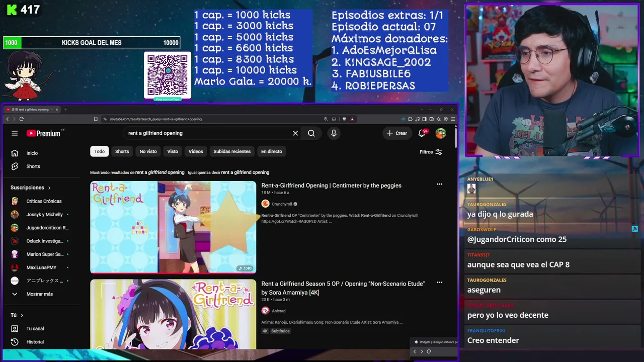Viewport: 644px width, 362px height.
Task: Click the Crunchyroll channel name
Action: (x=282, y=204)
